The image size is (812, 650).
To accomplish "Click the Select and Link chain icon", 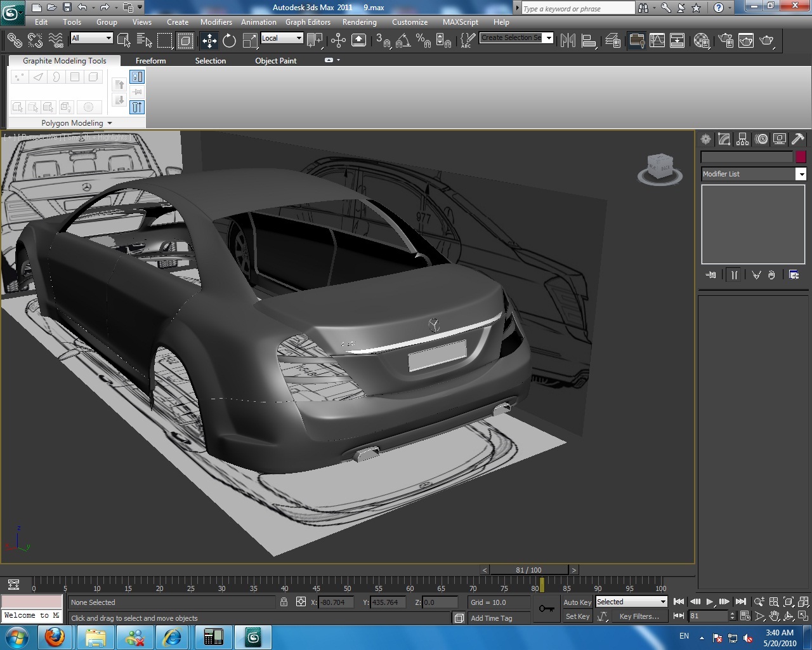I will tap(15, 41).
